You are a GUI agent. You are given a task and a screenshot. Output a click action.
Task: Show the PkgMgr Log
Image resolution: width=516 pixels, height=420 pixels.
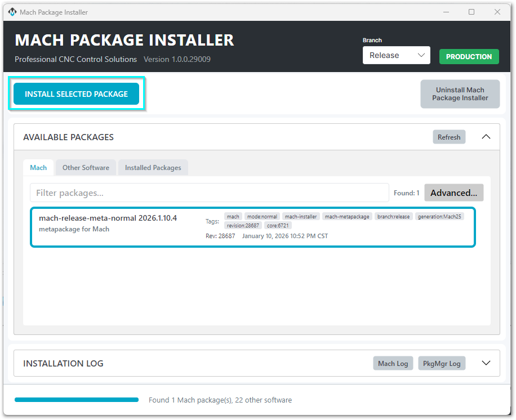pos(442,363)
